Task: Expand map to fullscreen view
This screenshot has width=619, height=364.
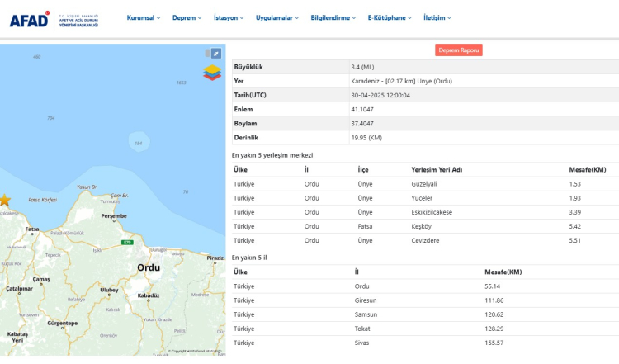Action: [x=216, y=53]
